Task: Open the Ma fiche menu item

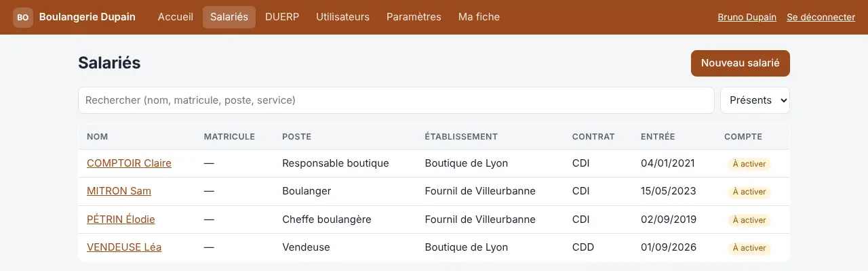Action: tap(479, 17)
